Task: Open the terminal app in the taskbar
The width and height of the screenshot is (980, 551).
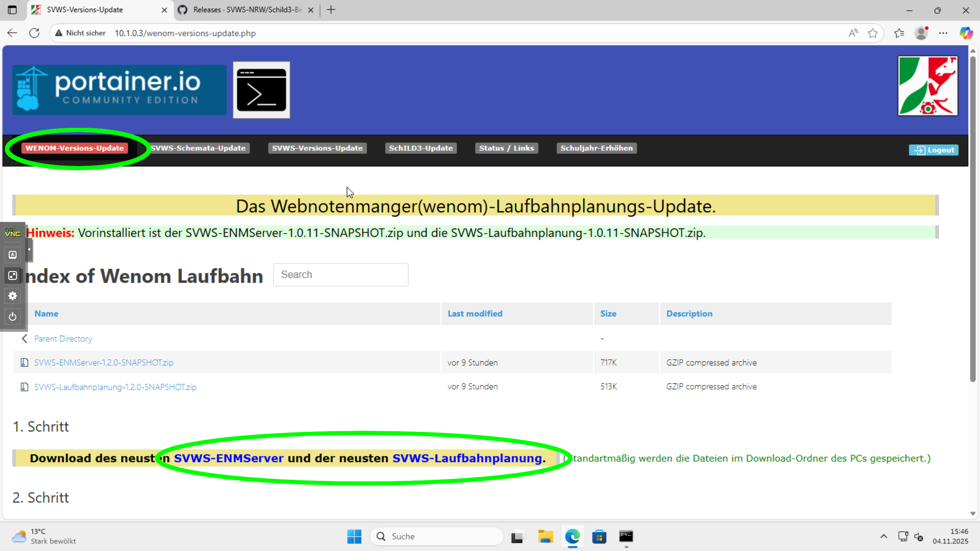Action: [626, 536]
